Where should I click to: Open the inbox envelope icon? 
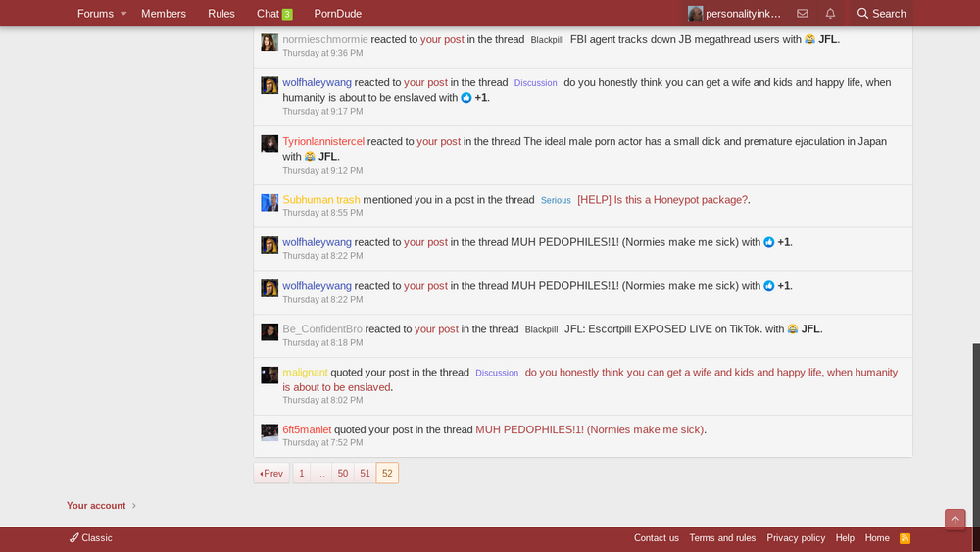803,13
